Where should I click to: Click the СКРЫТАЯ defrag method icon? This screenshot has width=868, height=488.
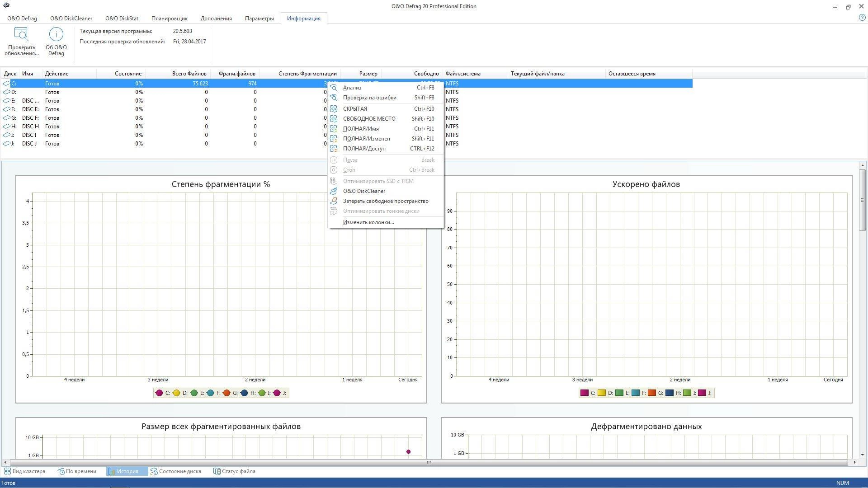point(334,109)
